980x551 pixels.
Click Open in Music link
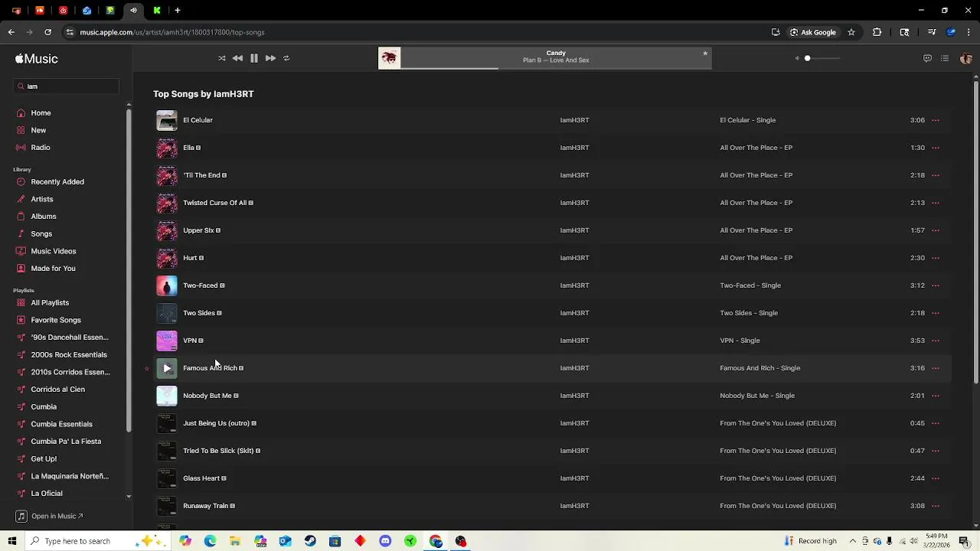pos(50,517)
